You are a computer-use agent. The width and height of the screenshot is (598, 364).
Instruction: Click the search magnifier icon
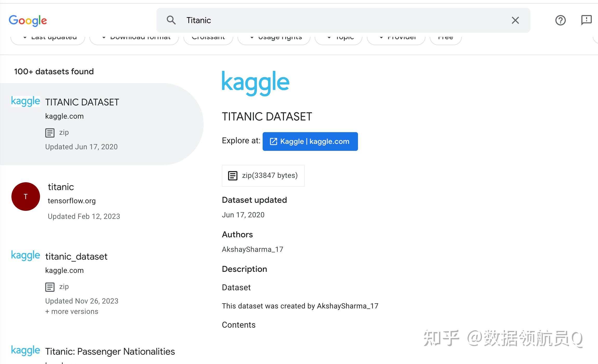coord(171,20)
